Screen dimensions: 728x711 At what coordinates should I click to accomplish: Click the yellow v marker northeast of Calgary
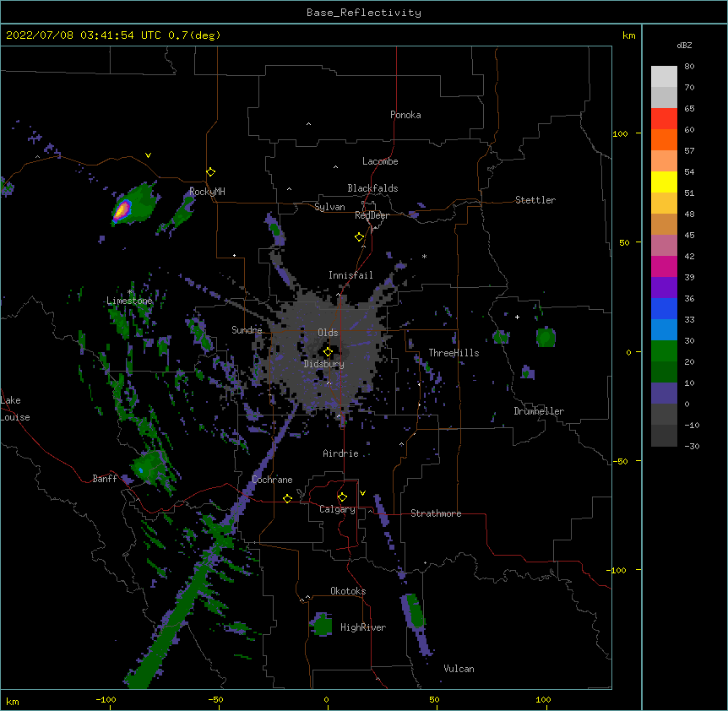point(362,493)
